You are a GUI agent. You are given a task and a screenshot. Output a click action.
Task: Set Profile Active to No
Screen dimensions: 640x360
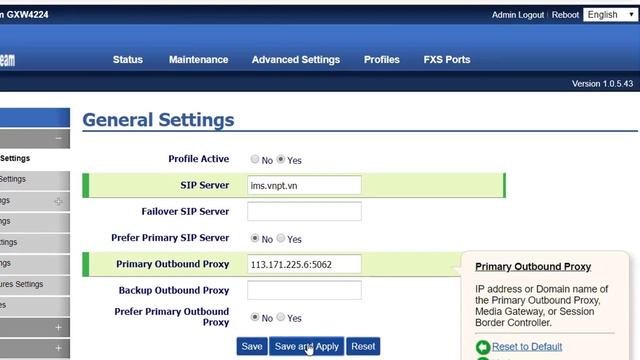tap(255, 159)
